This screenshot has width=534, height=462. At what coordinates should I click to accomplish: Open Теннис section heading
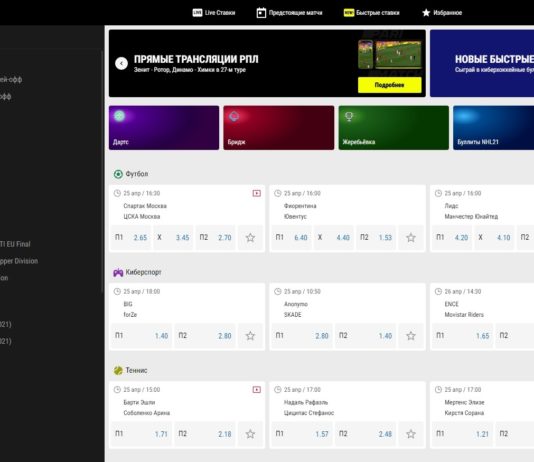[x=136, y=370]
